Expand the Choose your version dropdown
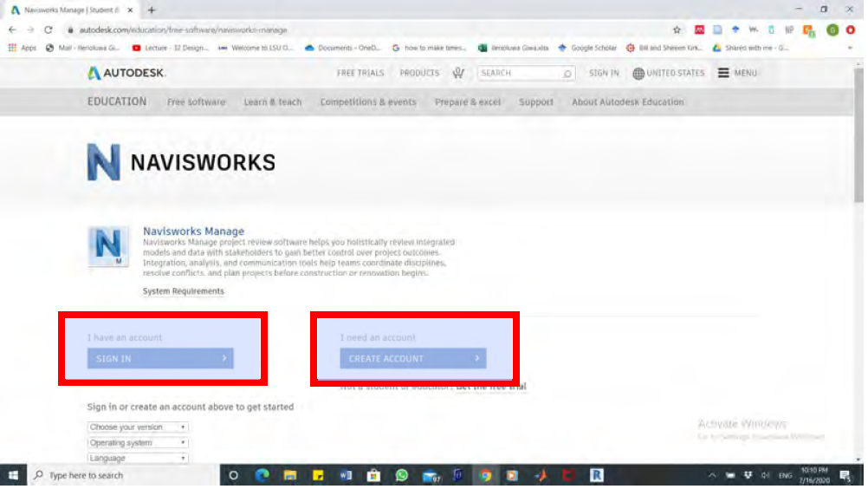 coord(138,427)
